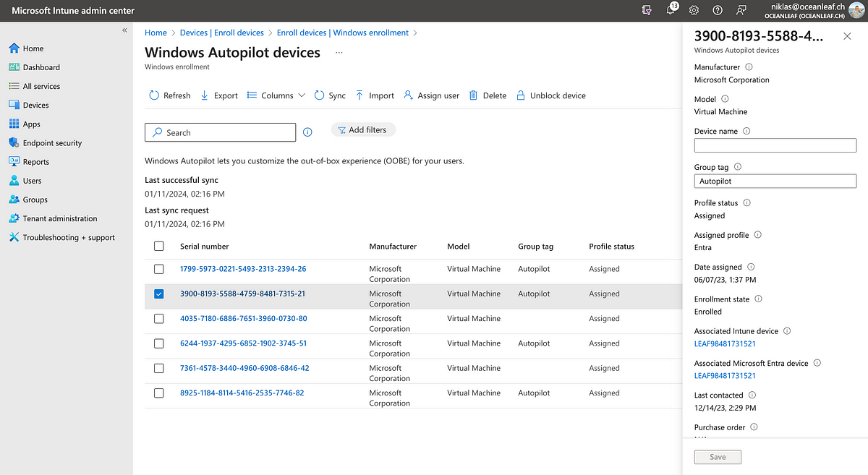Image resolution: width=868 pixels, height=475 pixels.
Task: Click the Search box
Action: click(221, 132)
